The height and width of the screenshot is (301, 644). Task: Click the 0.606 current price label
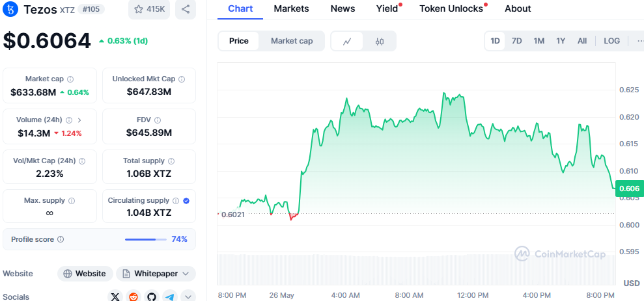[629, 189]
